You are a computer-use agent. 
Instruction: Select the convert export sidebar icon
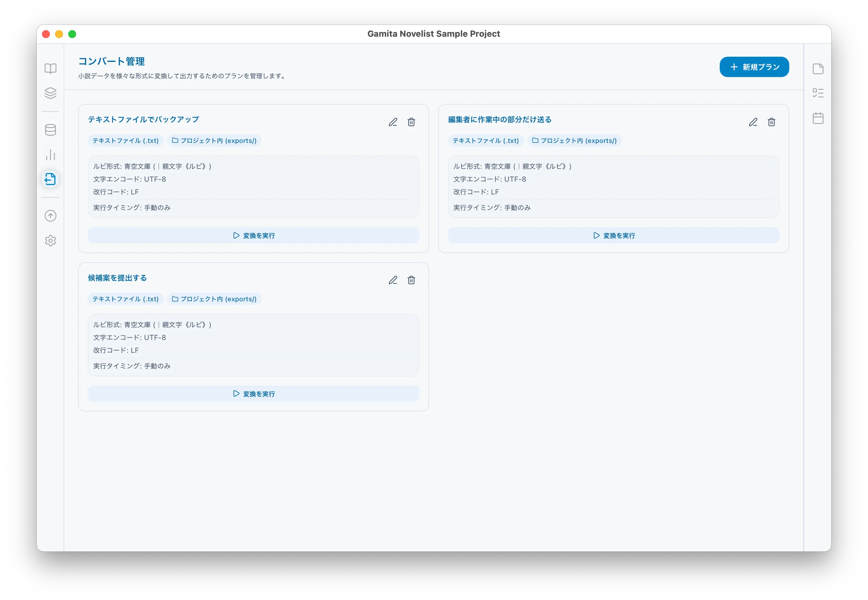(x=51, y=179)
